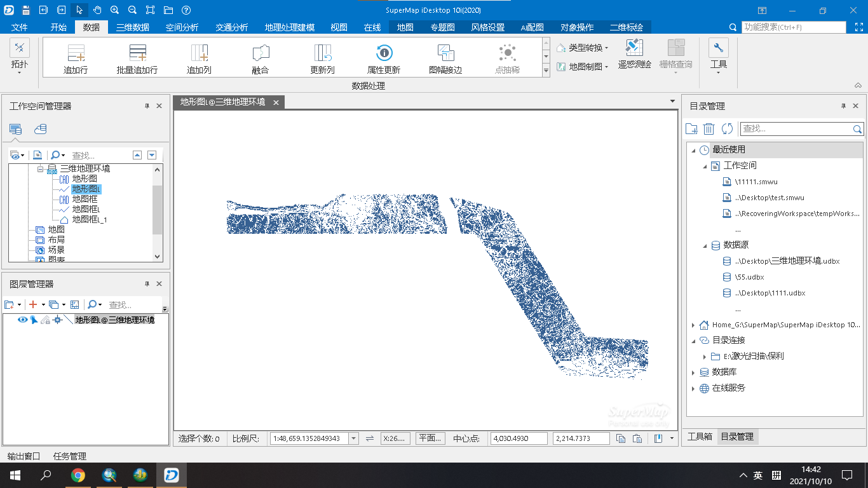868x488 pixels.
Task: Click the 功能搜索 search input box
Action: 793,27
